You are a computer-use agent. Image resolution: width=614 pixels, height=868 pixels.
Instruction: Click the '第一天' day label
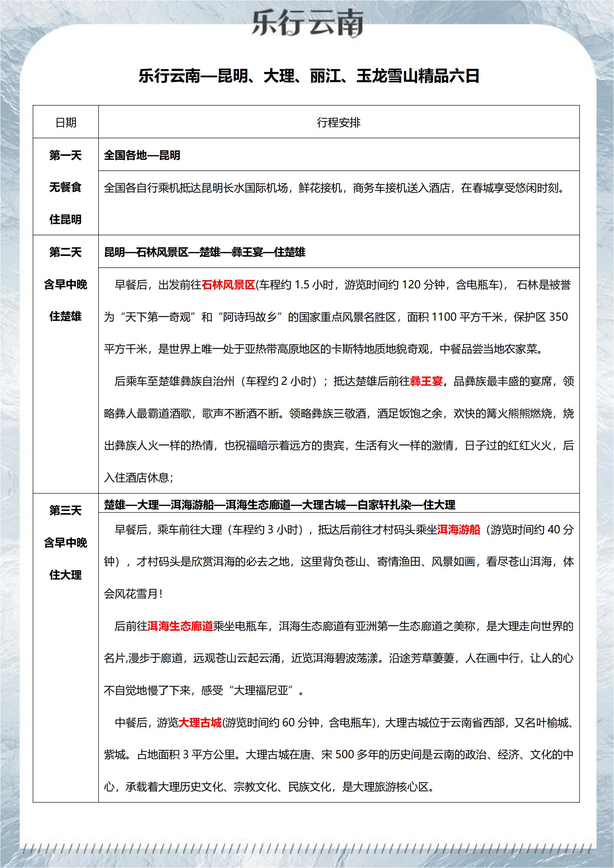65,155
